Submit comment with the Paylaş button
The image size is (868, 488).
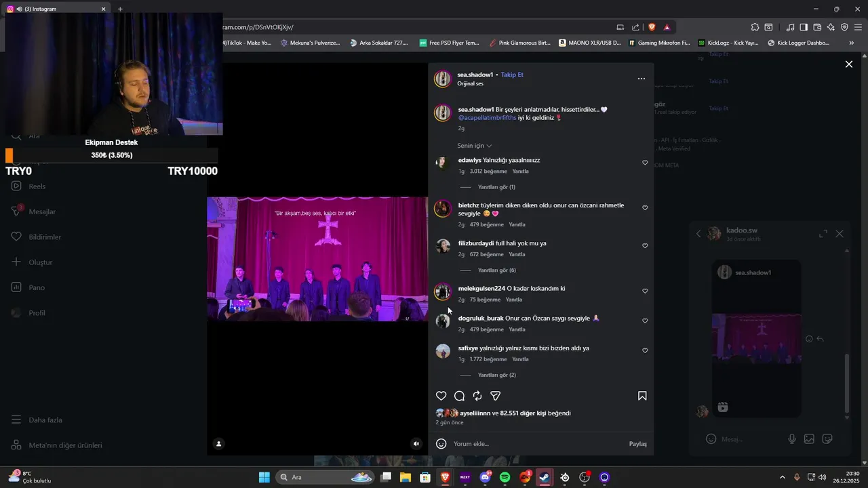[638, 444]
